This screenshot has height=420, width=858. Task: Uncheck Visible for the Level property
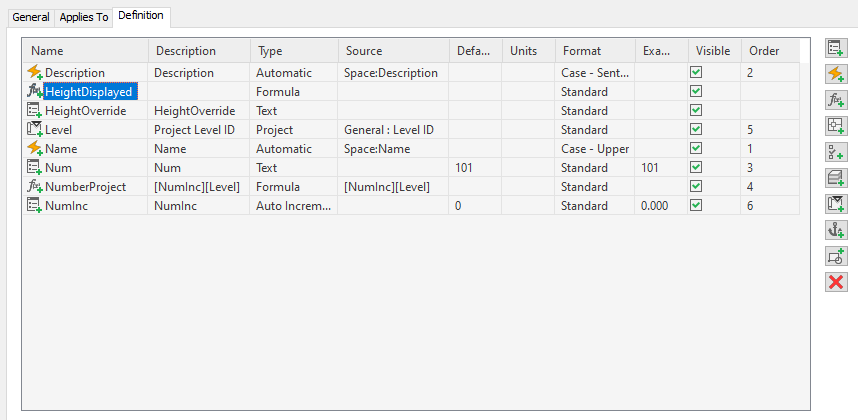click(x=696, y=130)
